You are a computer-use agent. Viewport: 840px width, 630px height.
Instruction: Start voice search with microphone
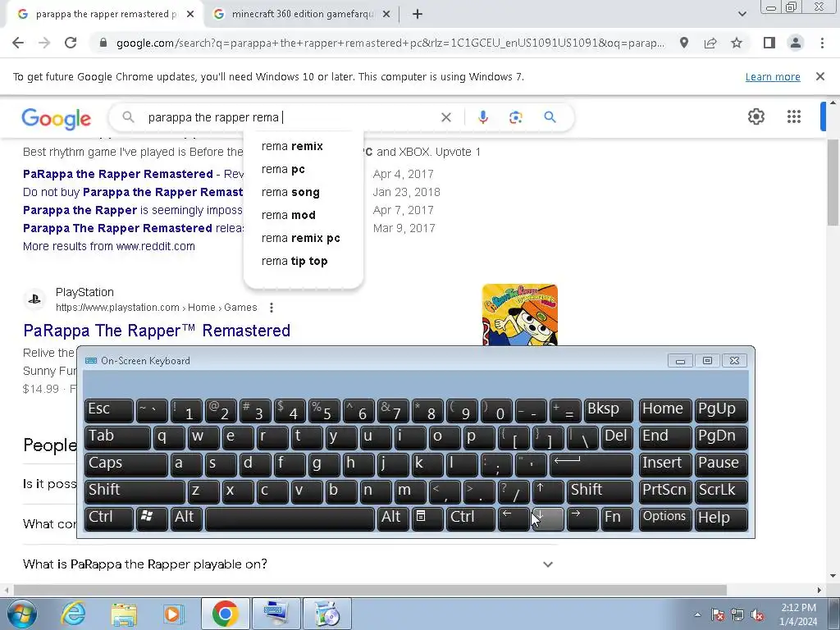482,117
